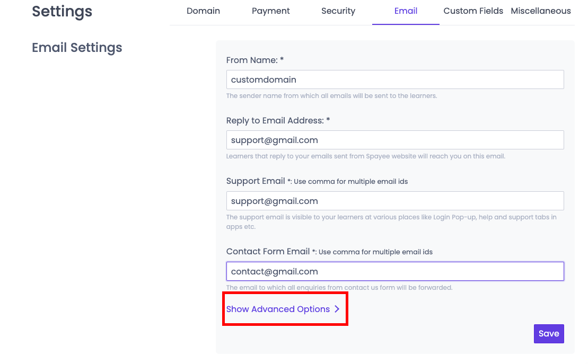The image size is (588, 364).
Task: Open the Custom Fields tab
Action: pyautogui.click(x=473, y=11)
